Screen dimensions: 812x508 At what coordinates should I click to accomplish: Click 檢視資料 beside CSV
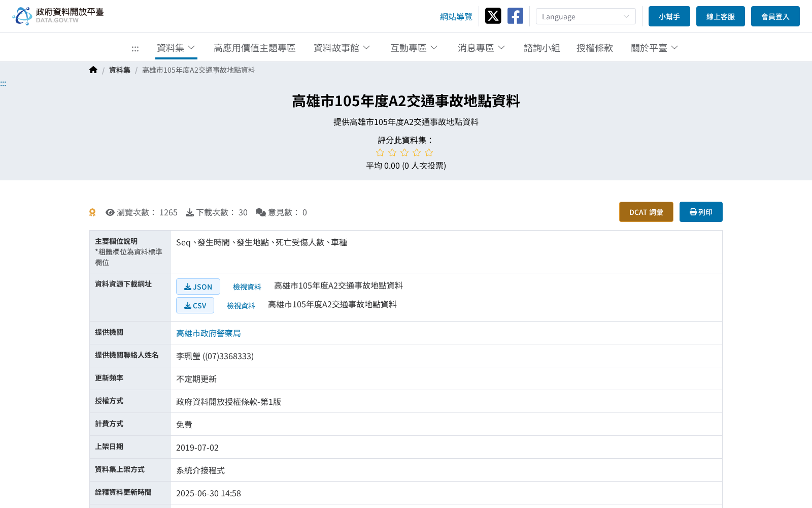[x=241, y=306]
